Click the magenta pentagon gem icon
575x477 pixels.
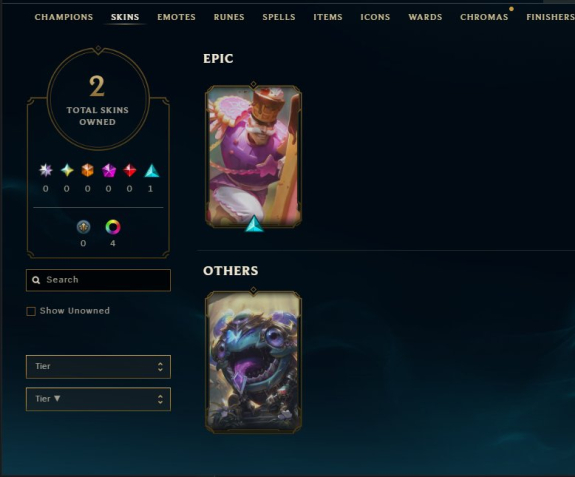[x=109, y=170]
